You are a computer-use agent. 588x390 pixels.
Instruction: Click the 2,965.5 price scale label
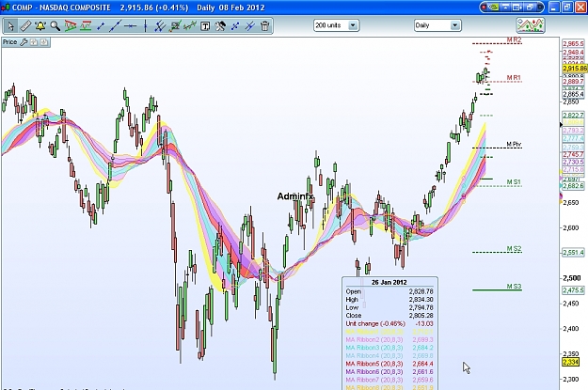[573, 44]
